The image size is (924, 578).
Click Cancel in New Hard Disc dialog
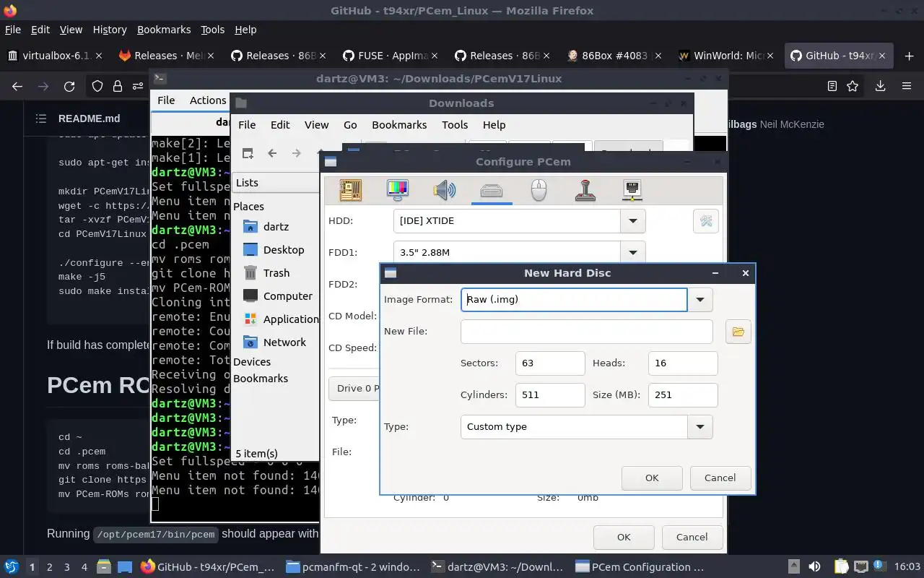click(x=720, y=478)
